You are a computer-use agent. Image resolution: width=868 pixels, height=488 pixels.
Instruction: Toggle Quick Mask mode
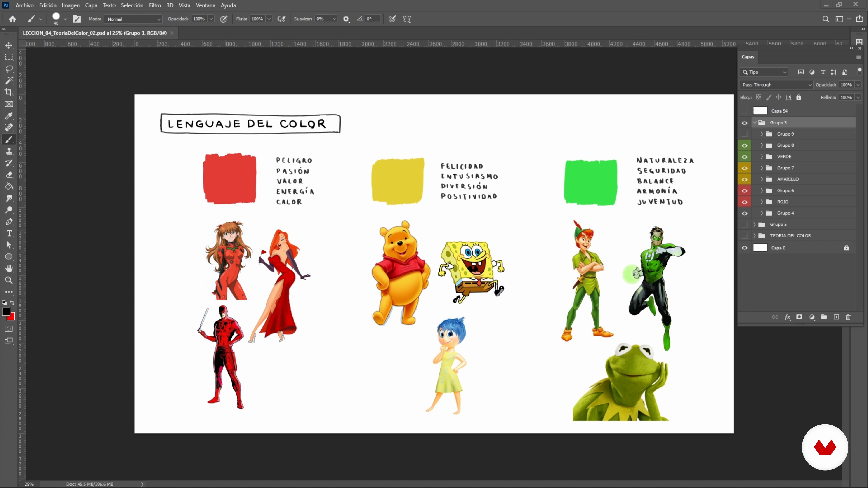(x=9, y=329)
